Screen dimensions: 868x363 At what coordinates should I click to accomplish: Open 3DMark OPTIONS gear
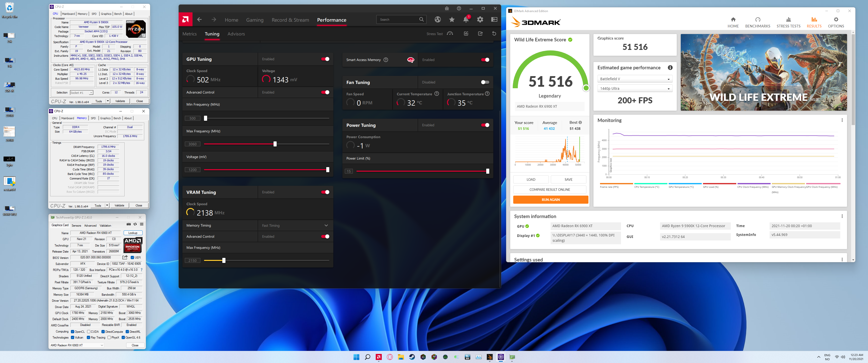coord(836,22)
